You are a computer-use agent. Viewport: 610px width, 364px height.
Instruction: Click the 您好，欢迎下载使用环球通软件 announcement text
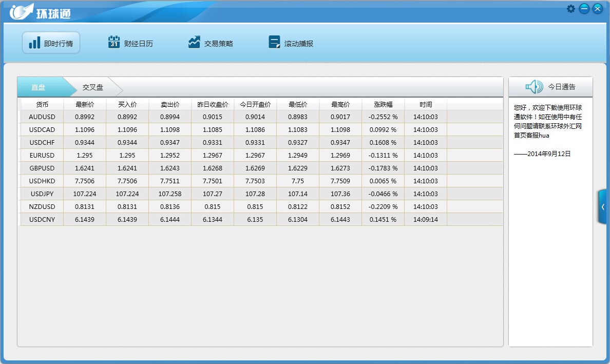pos(548,121)
